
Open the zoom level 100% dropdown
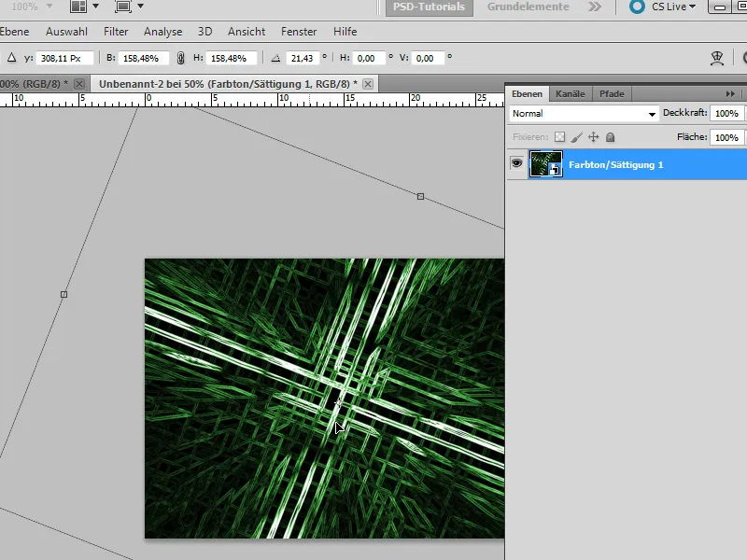49,7
